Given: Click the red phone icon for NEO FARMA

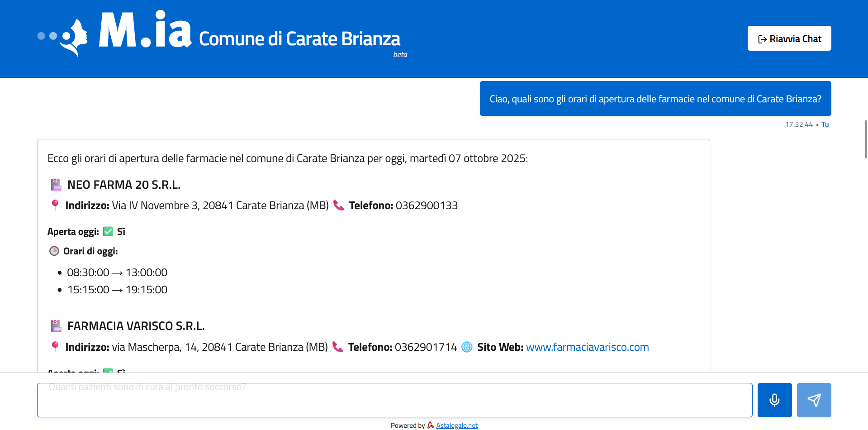Looking at the screenshot, I should [339, 205].
